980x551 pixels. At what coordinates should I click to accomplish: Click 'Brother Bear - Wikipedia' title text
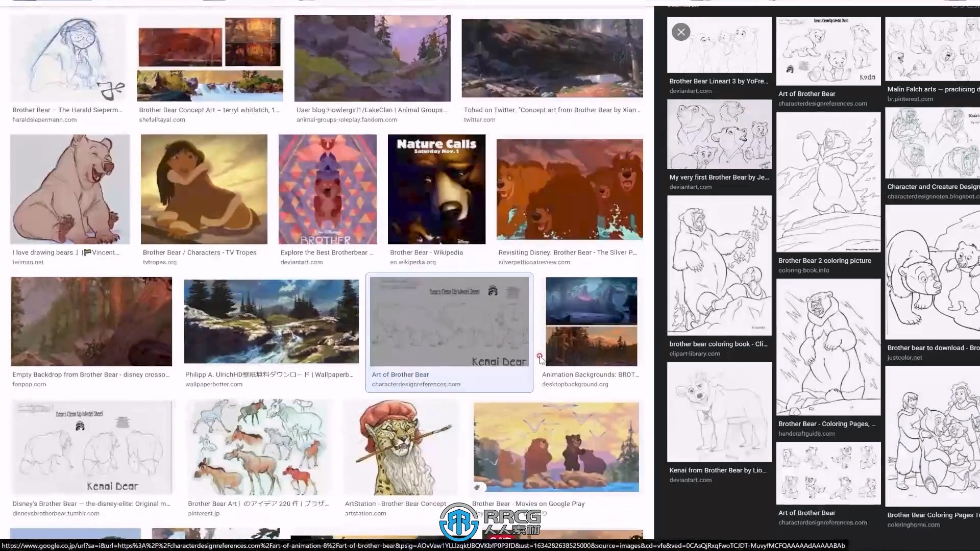(426, 253)
